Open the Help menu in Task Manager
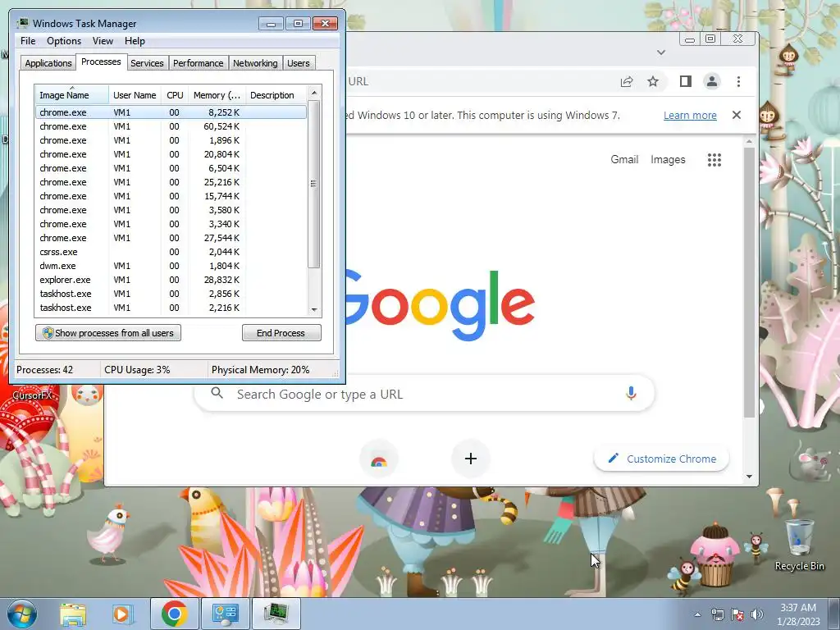Image resolution: width=840 pixels, height=630 pixels. 135,41
